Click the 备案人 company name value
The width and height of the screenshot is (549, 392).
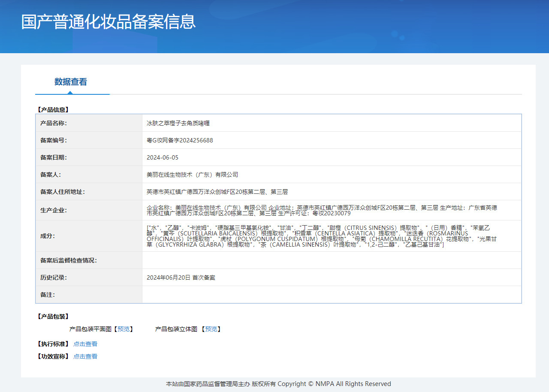pyautogui.click(x=192, y=175)
